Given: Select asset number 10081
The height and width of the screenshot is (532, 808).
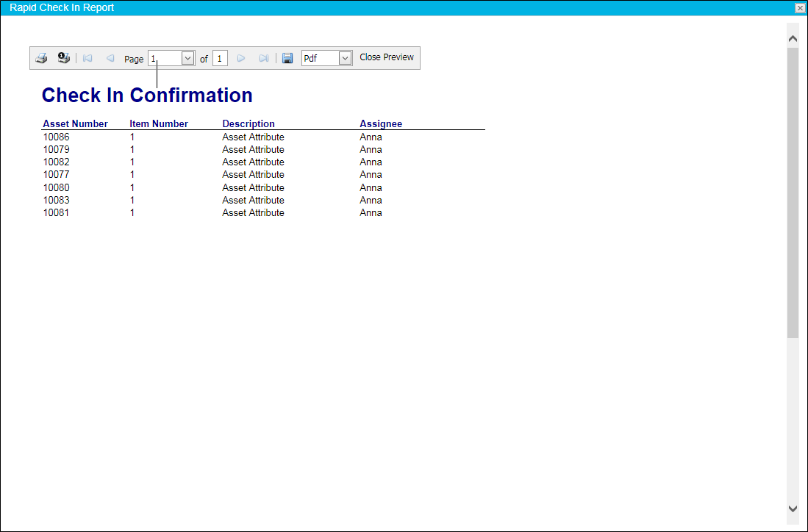Looking at the screenshot, I should click(x=56, y=212).
